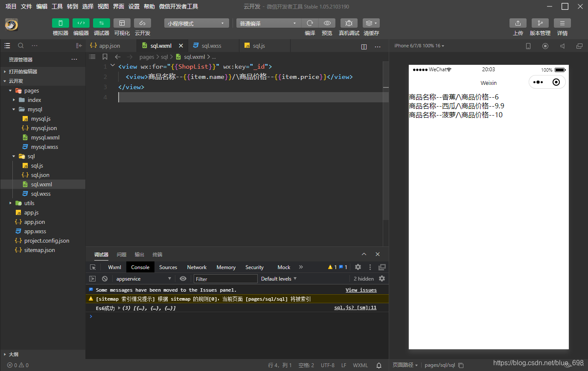Toggle simulator mute speaker icon
Viewport: 588px width, 371px height.
point(562,46)
